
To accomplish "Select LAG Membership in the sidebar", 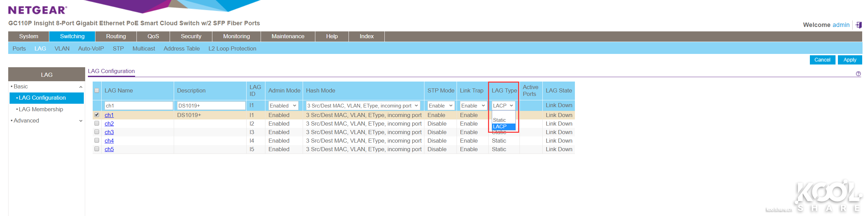I will pyautogui.click(x=41, y=109).
